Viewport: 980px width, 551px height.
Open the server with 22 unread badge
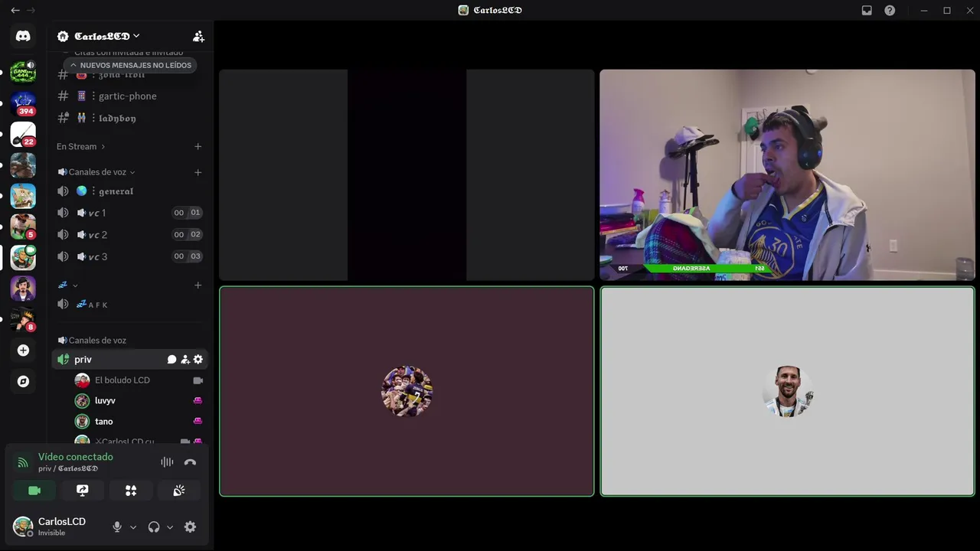pos(23,134)
